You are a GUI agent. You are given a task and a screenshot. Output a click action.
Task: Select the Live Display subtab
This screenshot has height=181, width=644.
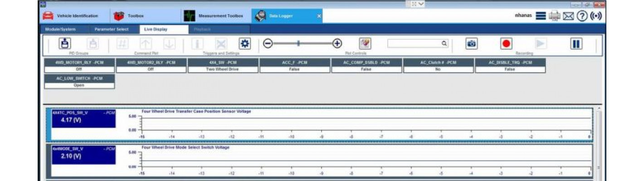click(164, 29)
